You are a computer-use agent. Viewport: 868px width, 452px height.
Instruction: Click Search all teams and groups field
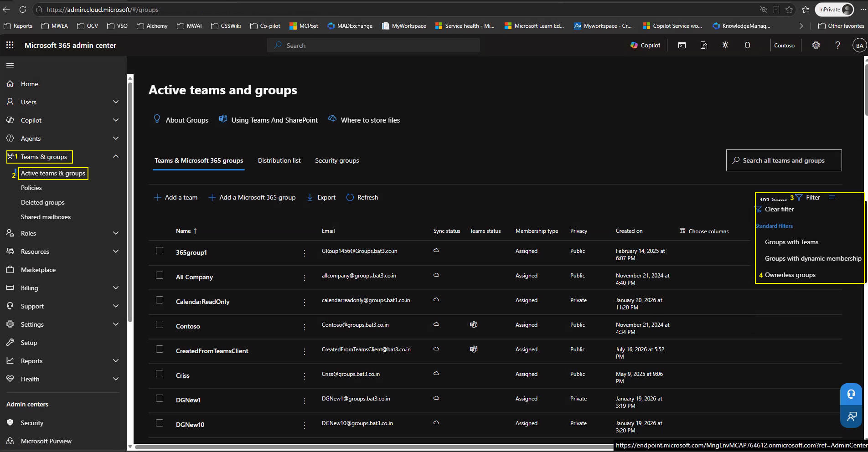click(784, 160)
